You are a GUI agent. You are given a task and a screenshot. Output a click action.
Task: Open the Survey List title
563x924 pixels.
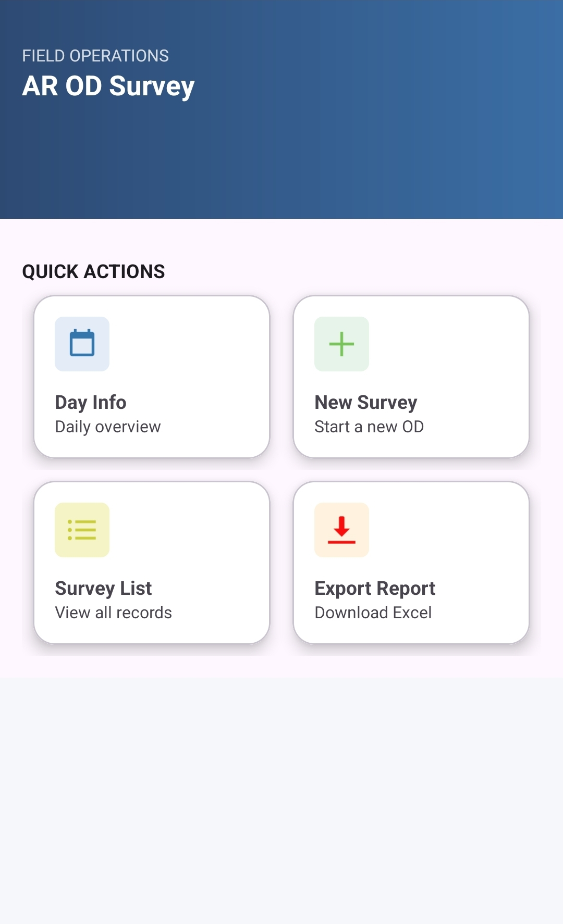pos(103,588)
